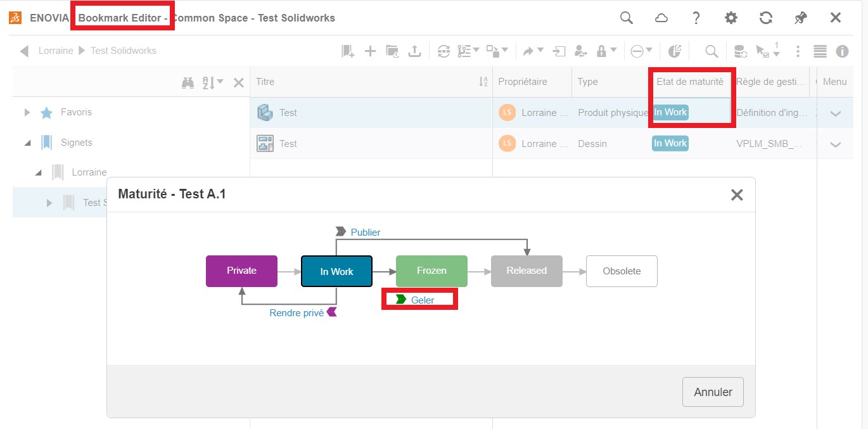Open the information panel icon
Viewport: 868px width, 429px height.
pos(842,51)
